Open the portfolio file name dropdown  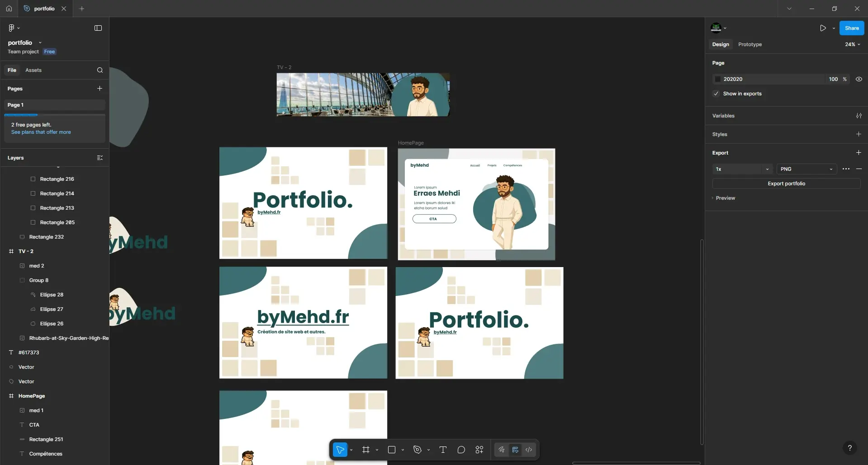tap(40, 43)
